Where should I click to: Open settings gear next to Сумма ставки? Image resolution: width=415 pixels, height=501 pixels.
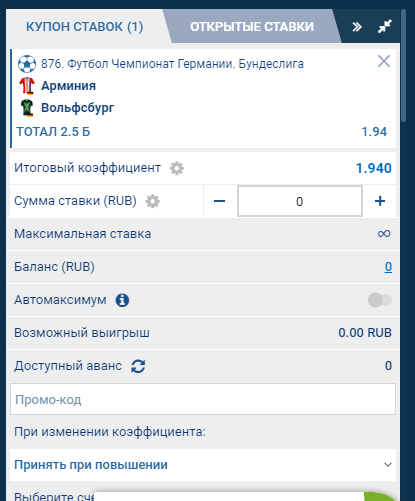pos(153,201)
